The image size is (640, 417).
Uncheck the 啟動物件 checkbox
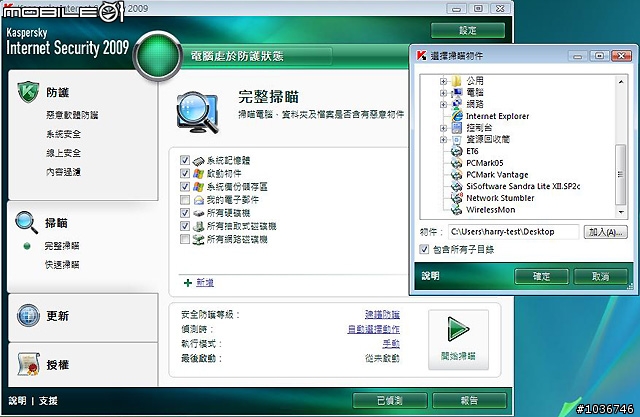[x=185, y=173]
